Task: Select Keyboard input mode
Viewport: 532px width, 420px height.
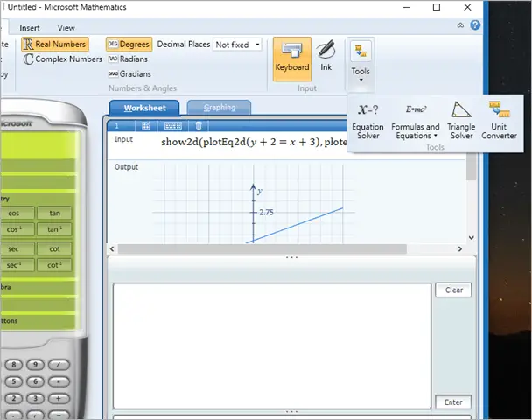Action: (x=292, y=59)
